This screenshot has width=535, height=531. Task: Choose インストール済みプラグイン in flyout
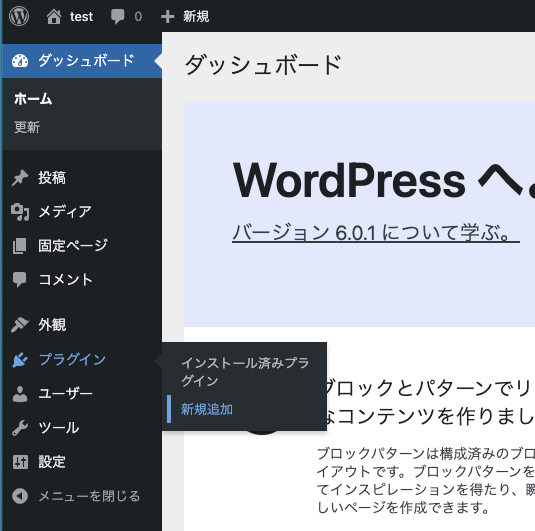pyautogui.click(x=245, y=372)
